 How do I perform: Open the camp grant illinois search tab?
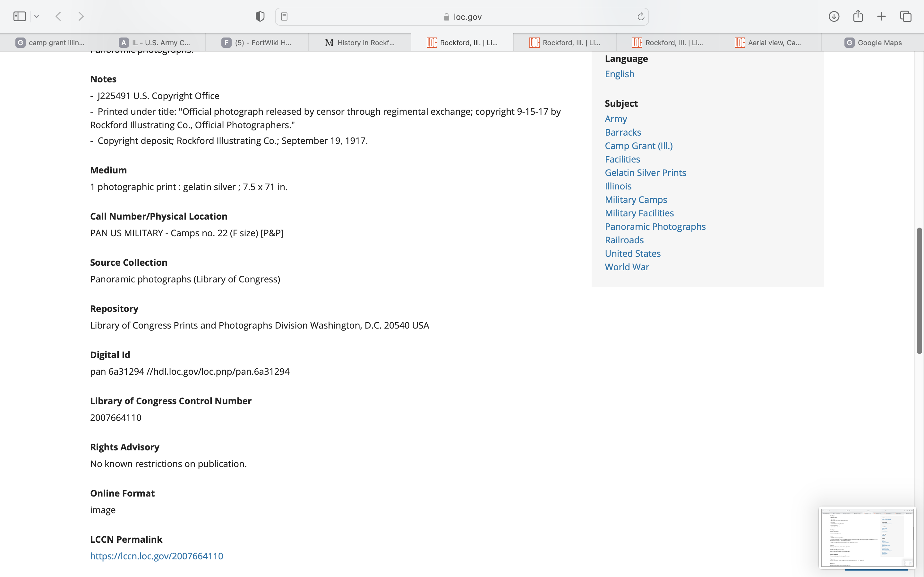point(51,43)
